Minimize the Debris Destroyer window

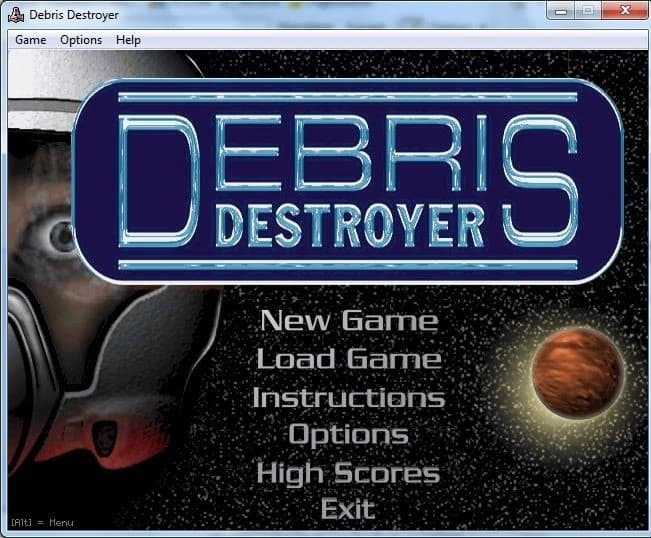560,10
